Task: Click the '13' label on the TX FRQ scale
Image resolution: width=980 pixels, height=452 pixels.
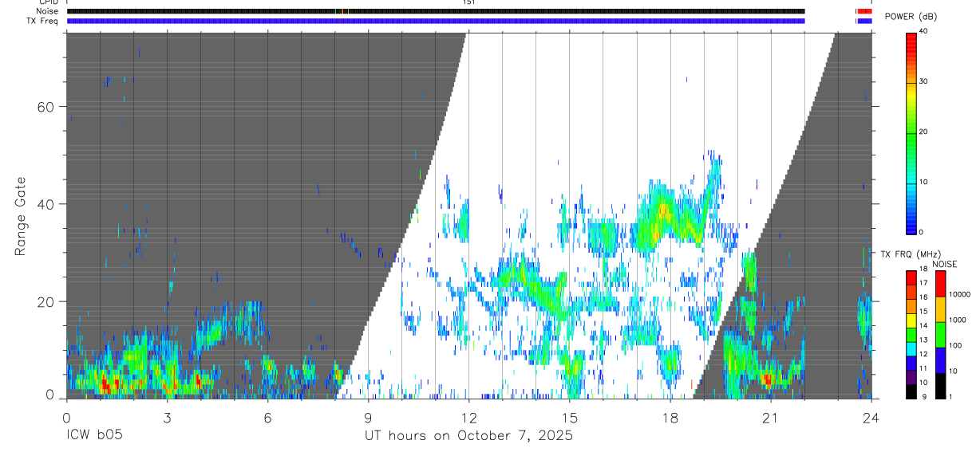Action: pyautogui.click(x=923, y=340)
